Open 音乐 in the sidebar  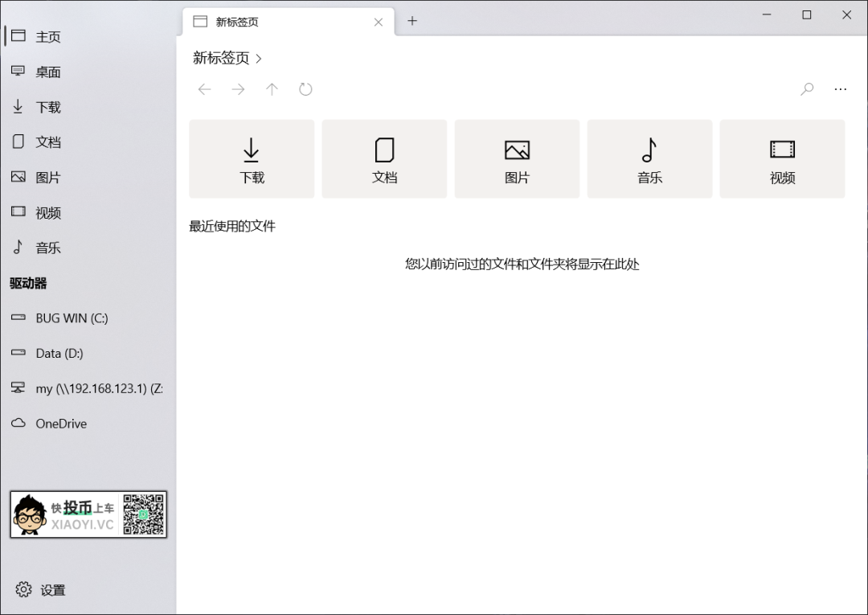pos(88,248)
